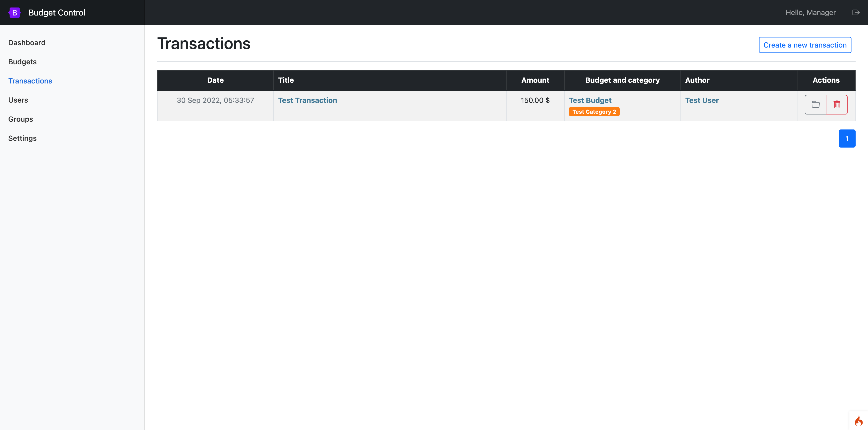This screenshot has height=430, width=868.
Task: Click the Hello, Manager greeting text
Action: coord(810,12)
